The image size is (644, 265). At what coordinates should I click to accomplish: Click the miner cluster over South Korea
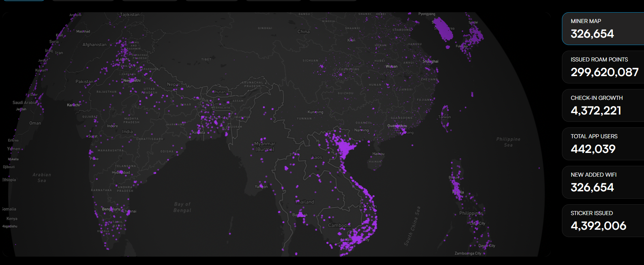tap(444, 29)
